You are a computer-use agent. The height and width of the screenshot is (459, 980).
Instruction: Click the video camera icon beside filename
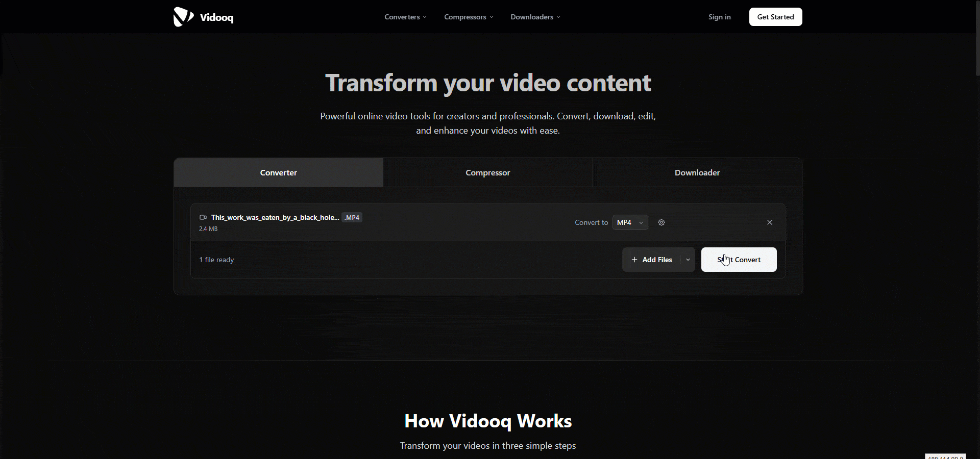click(203, 217)
